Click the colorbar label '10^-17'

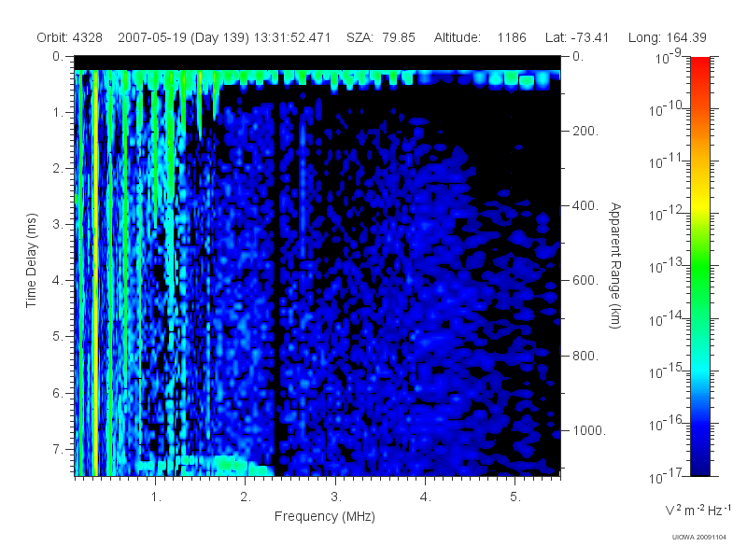coord(666,476)
